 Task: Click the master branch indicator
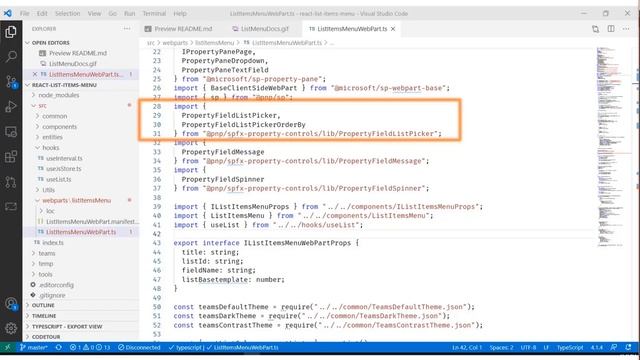click(x=33, y=347)
